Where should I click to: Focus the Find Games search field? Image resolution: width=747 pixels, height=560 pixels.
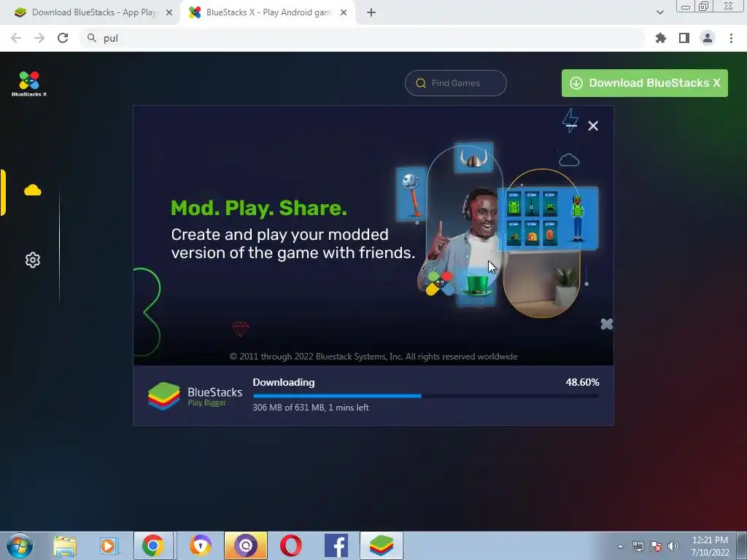pyautogui.click(x=455, y=83)
